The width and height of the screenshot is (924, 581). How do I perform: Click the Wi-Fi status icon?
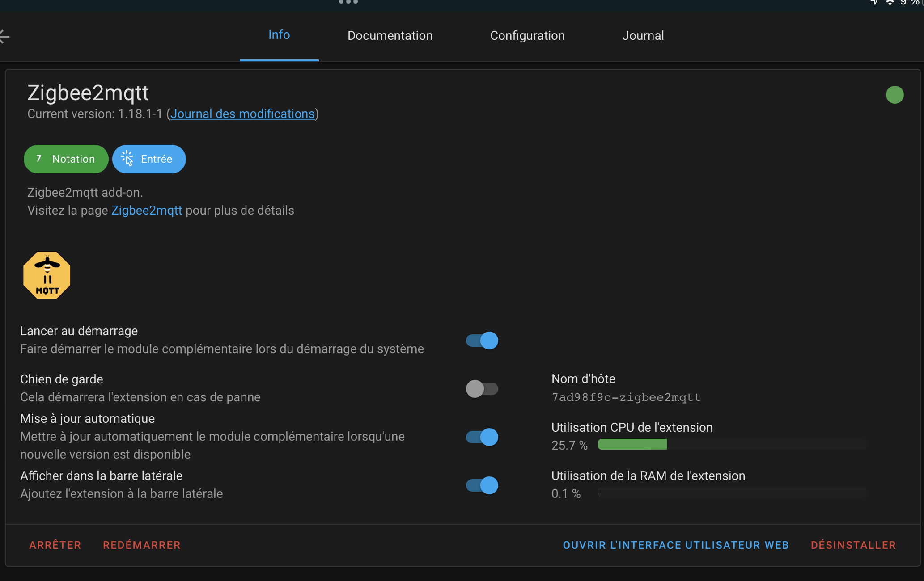(x=890, y=3)
